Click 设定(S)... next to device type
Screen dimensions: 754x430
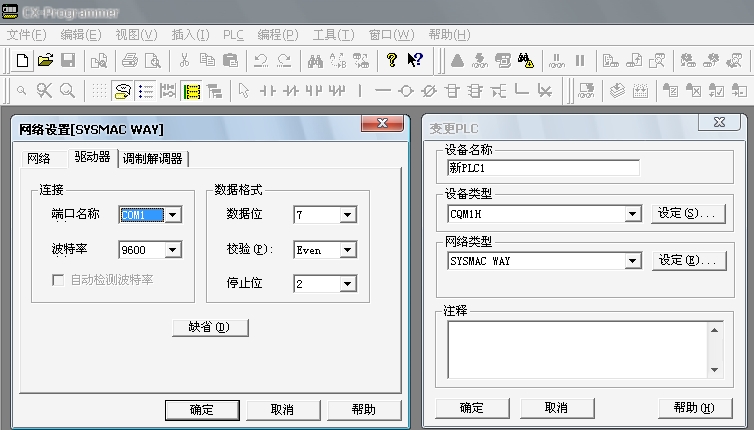pyautogui.click(x=688, y=213)
